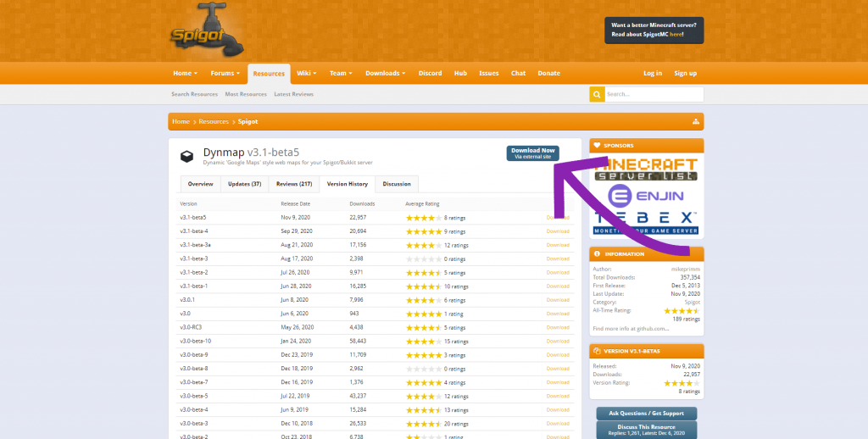Open author mikeprimm profile link
Viewport: 868px width, 439px height.
click(x=685, y=269)
